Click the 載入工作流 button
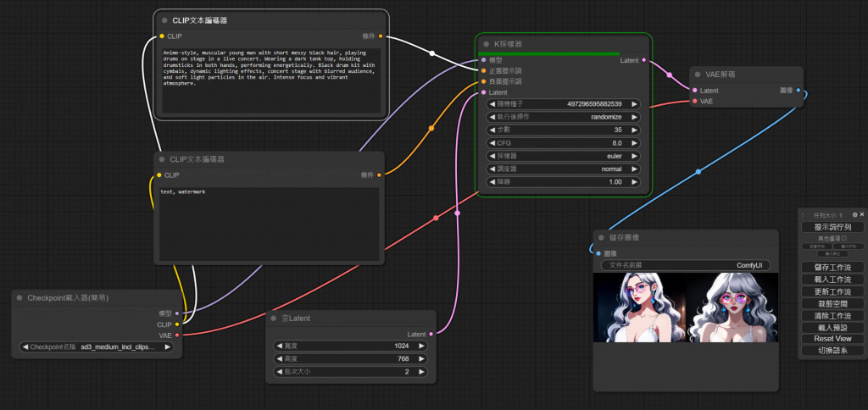Viewport: 868px width, 410px height. pos(832,280)
